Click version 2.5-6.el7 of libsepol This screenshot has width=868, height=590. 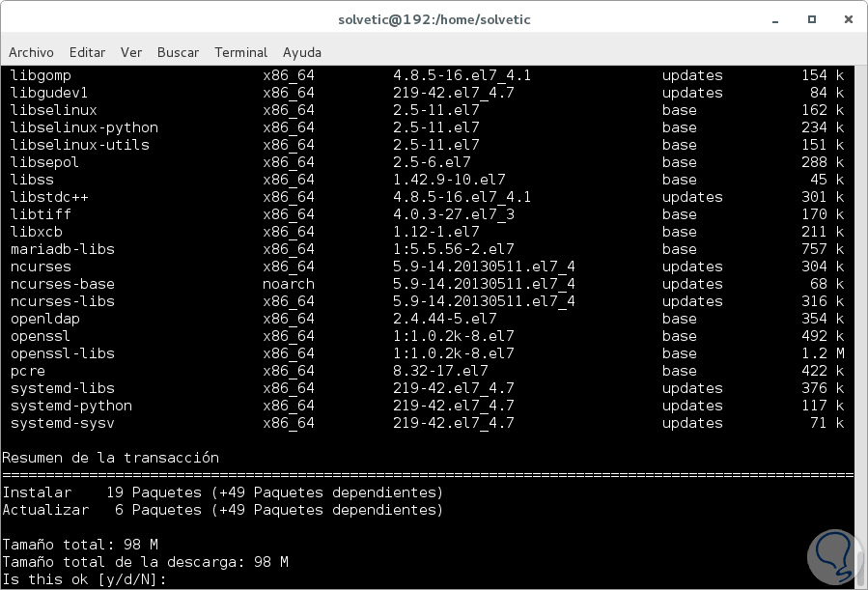pos(432,163)
